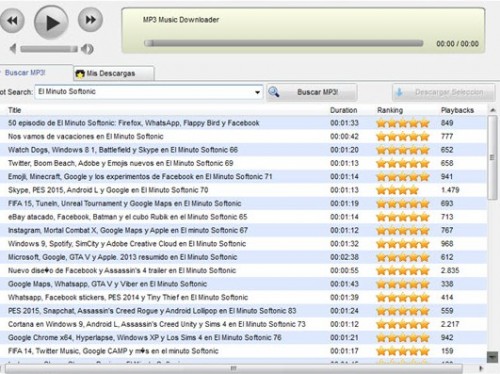Select Whatsapp, Facebook stickers, PES 2014 row
This screenshot has width=500, height=374.
tap(243, 297)
